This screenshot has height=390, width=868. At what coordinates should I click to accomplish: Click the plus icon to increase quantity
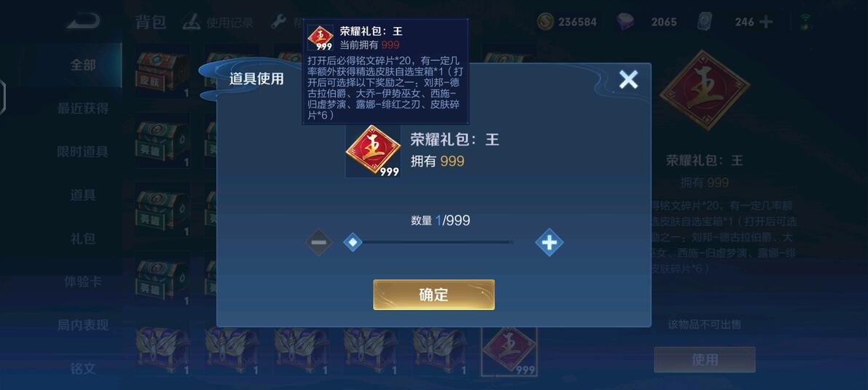[x=549, y=242]
